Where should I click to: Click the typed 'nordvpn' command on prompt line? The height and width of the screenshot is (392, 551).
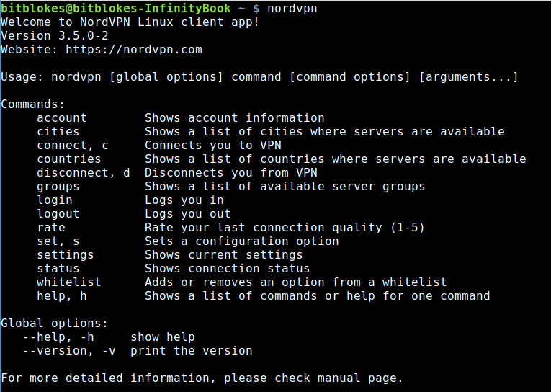(x=292, y=9)
